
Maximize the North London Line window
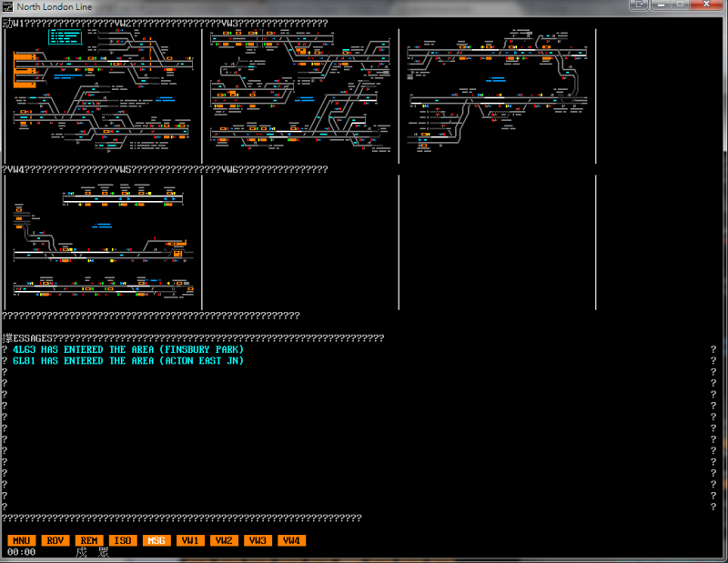pos(680,5)
